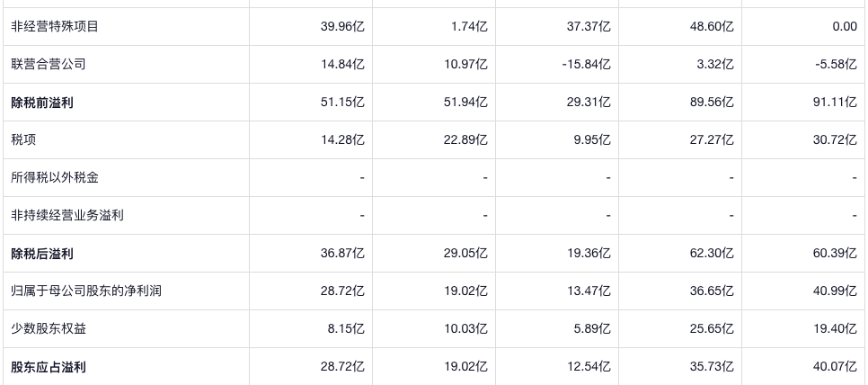Click the 0.00 cell in 非经营特殊项目 row
Screen dimensions: 868x385
(845, 27)
